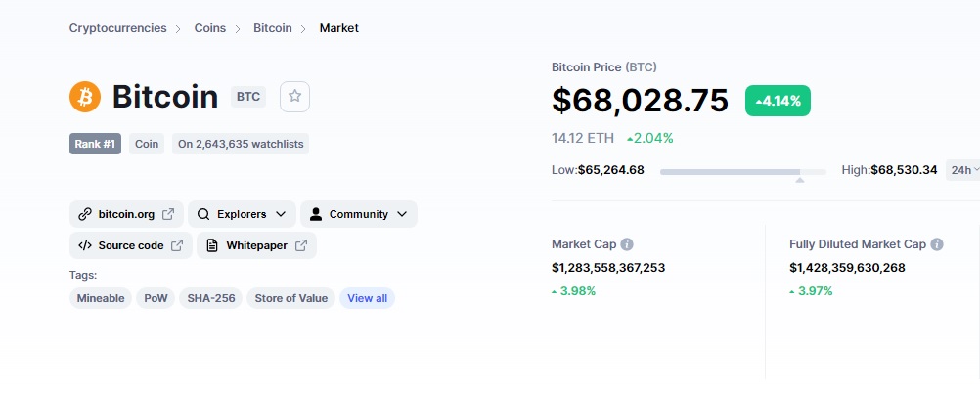Click the orange Bitcoin logo icon

[85, 97]
